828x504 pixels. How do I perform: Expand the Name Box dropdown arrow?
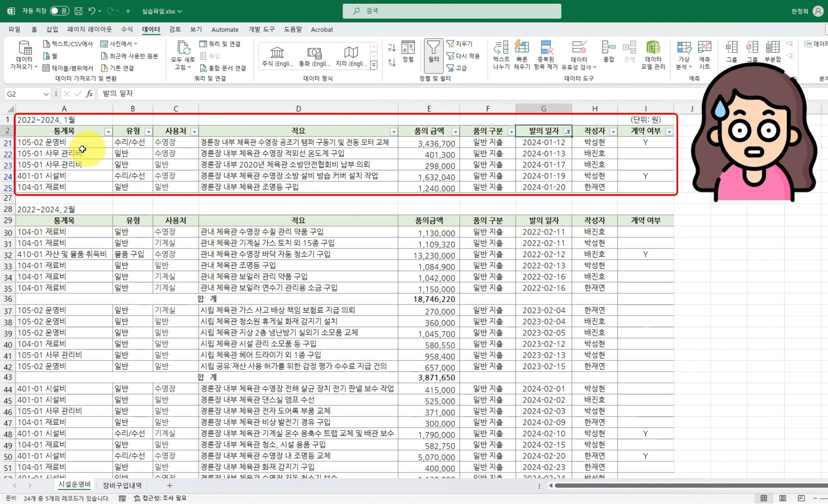pyautogui.click(x=46, y=94)
